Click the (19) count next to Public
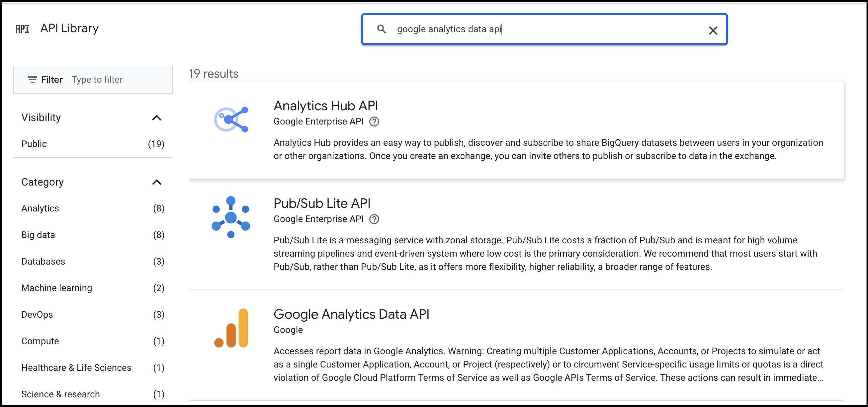The width and height of the screenshot is (868, 407). tap(156, 144)
